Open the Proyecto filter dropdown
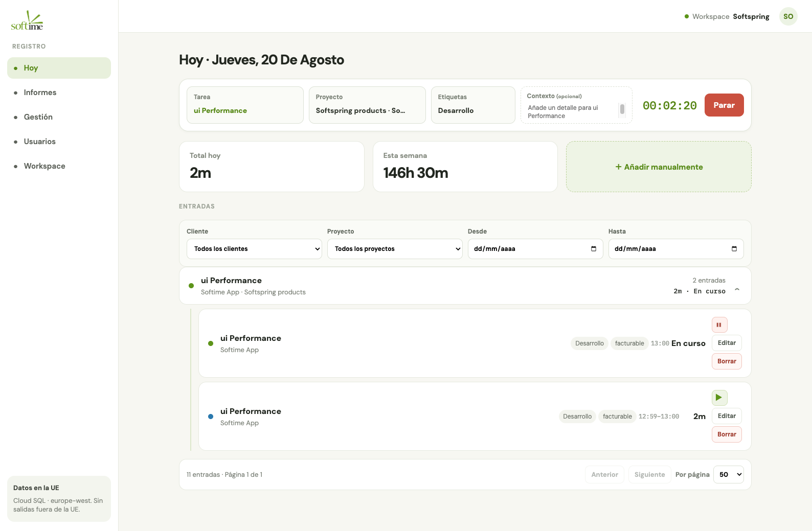Screen dimensions: 812x531 [395, 249]
